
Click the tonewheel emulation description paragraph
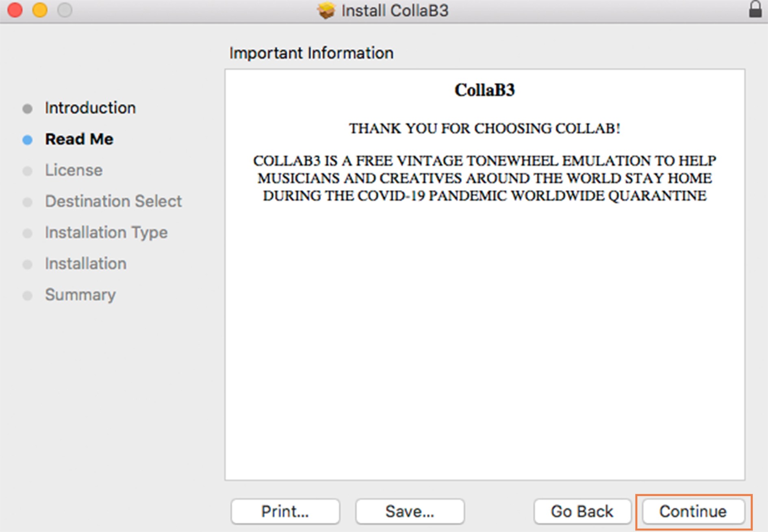click(x=485, y=178)
